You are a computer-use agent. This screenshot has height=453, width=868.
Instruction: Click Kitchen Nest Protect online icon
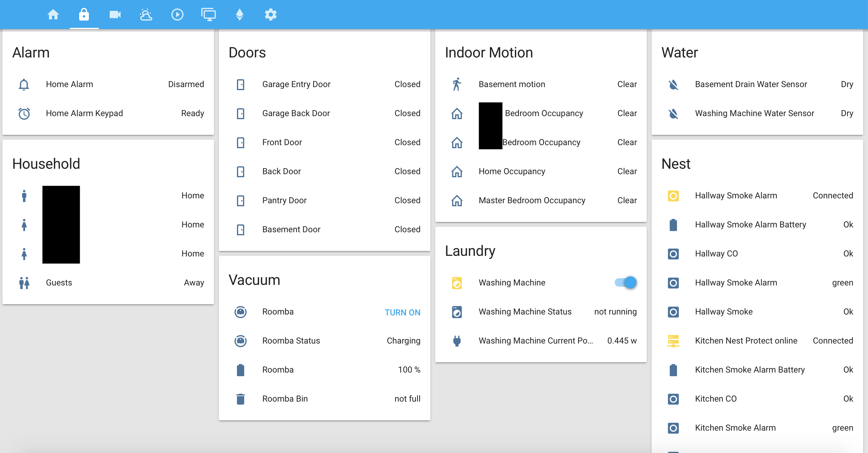pyautogui.click(x=673, y=341)
